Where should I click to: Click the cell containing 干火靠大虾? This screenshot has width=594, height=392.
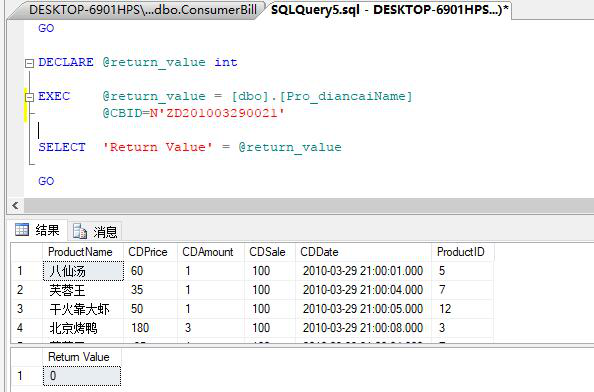[83, 309]
